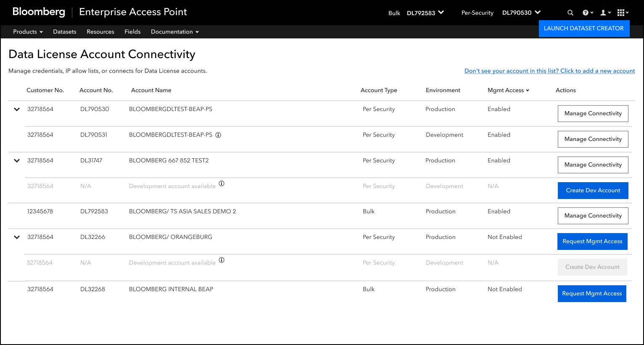
Task: Open the help question mark menu
Action: tap(587, 13)
